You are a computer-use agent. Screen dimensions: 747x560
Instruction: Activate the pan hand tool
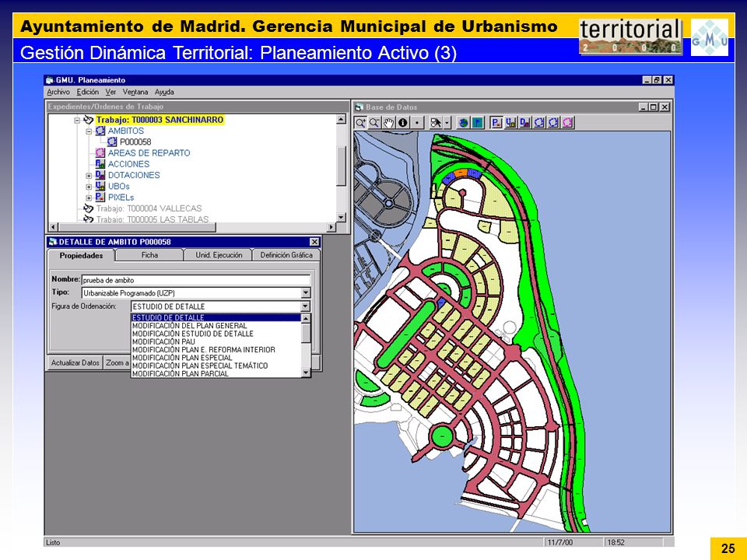point(389,123)
